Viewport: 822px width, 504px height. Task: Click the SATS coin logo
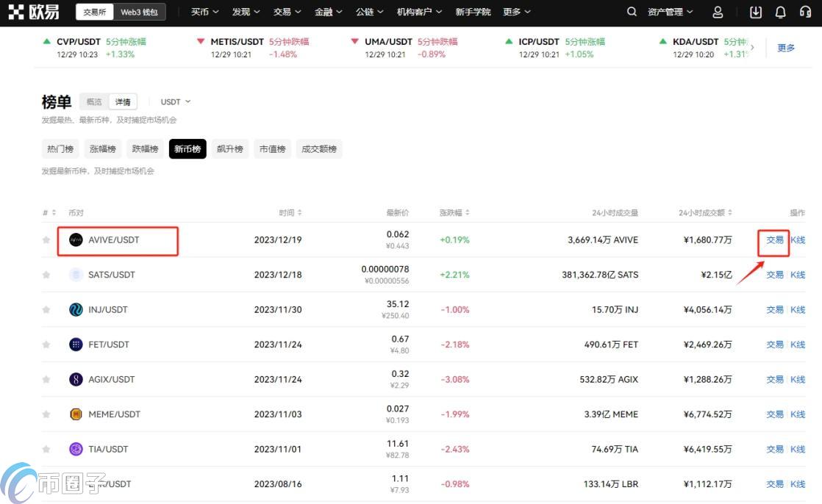[x=76, y=275]
